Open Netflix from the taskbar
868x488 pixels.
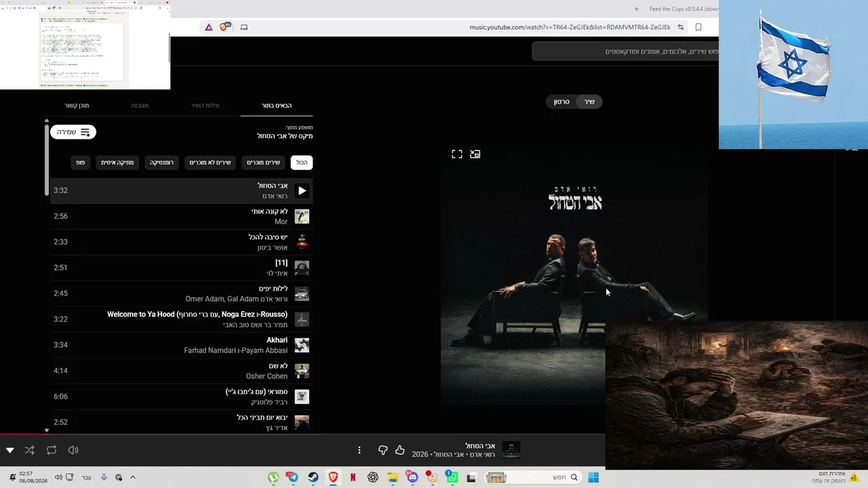[353, 477]
